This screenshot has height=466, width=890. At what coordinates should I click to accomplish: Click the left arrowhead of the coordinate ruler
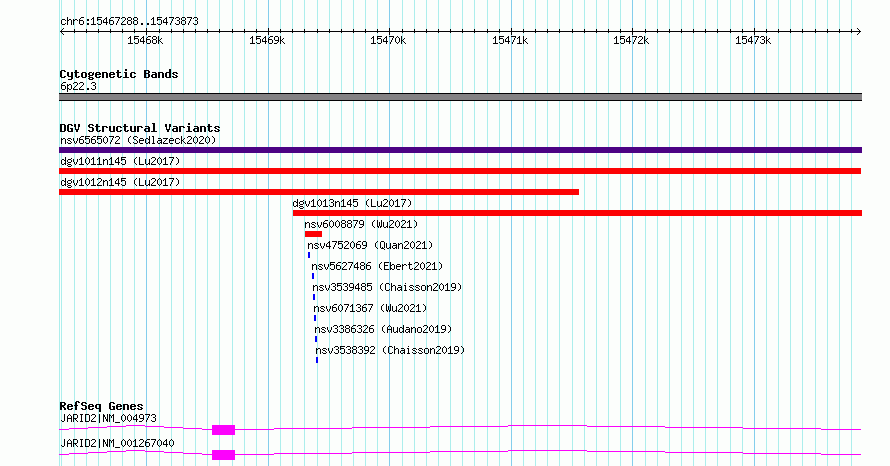(62, 32)
